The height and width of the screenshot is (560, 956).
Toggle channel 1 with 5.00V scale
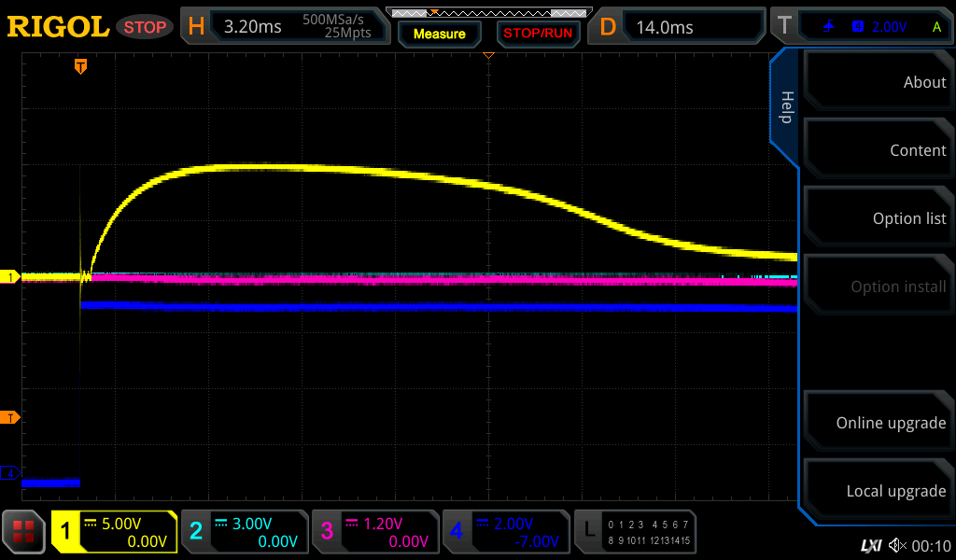point(114,532)
